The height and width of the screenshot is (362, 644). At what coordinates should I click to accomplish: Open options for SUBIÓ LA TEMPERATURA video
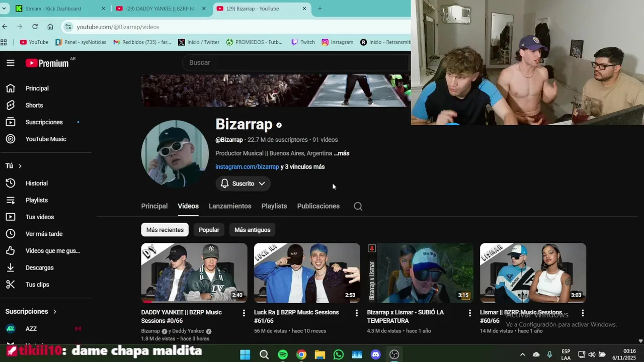pos(469,313)
